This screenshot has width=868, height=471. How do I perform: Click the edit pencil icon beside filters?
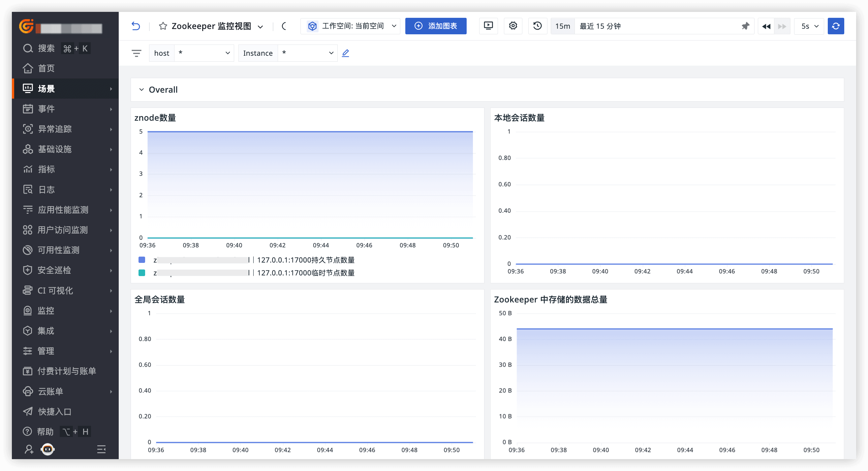345,53
